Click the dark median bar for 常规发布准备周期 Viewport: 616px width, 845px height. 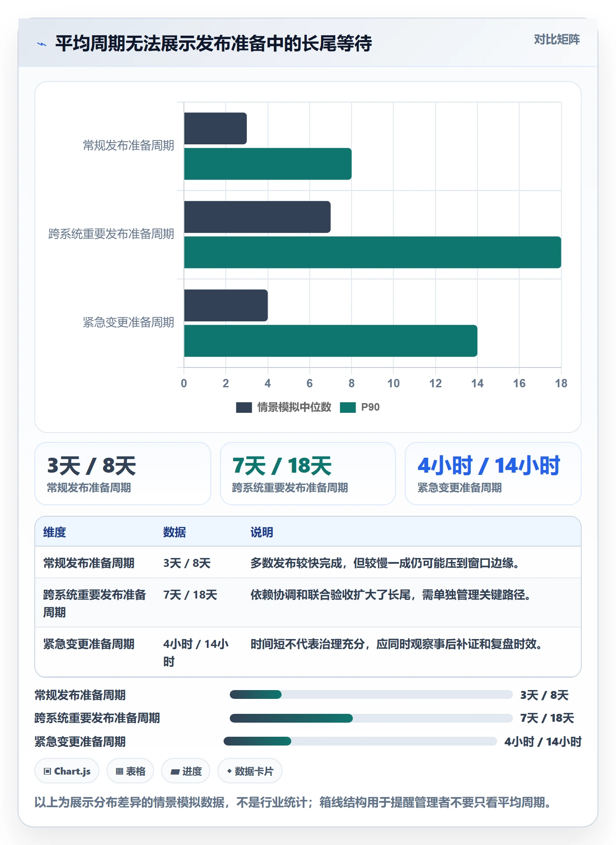point(215,129)
